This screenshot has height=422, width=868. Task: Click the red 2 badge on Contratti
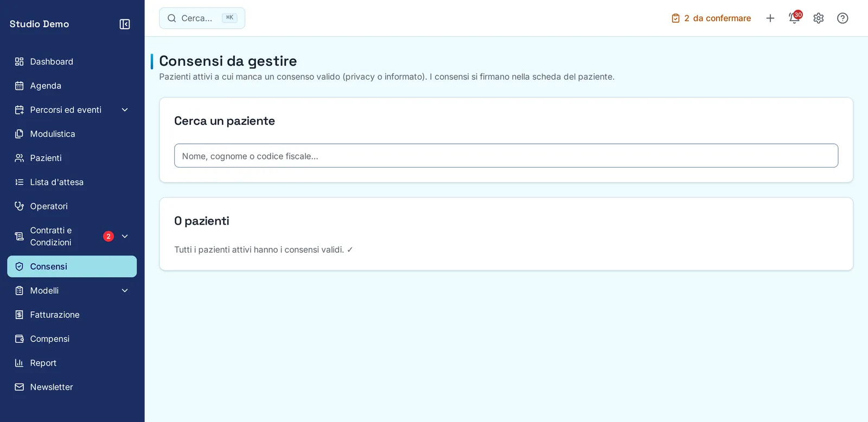click(108, 236)
